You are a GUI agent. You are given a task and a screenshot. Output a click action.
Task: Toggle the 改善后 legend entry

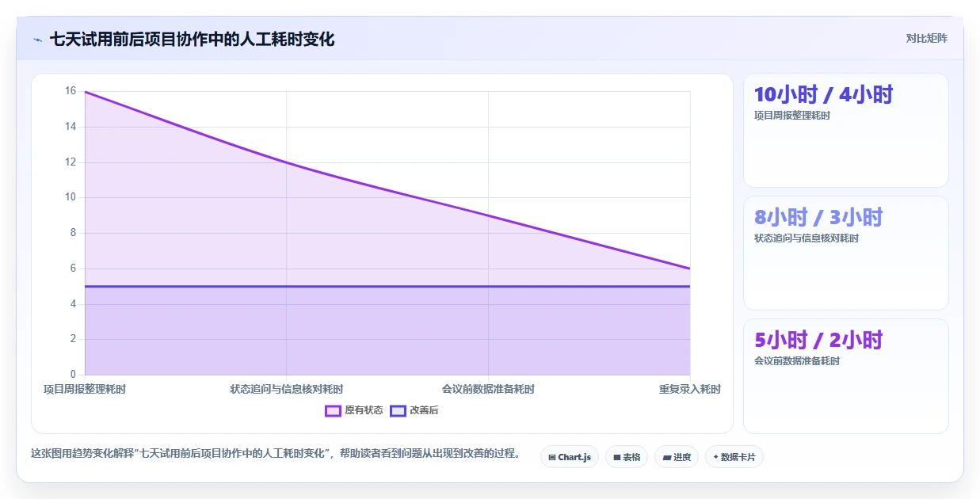(x=414, y=410)
